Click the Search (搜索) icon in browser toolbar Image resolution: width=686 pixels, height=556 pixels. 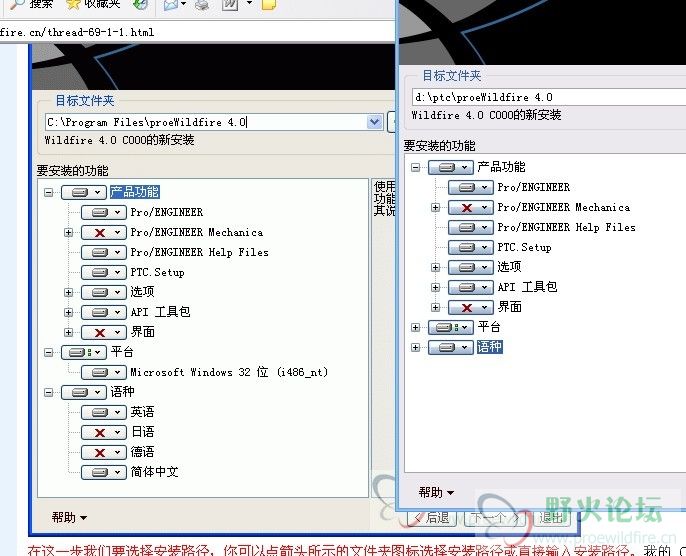[18, 4]
